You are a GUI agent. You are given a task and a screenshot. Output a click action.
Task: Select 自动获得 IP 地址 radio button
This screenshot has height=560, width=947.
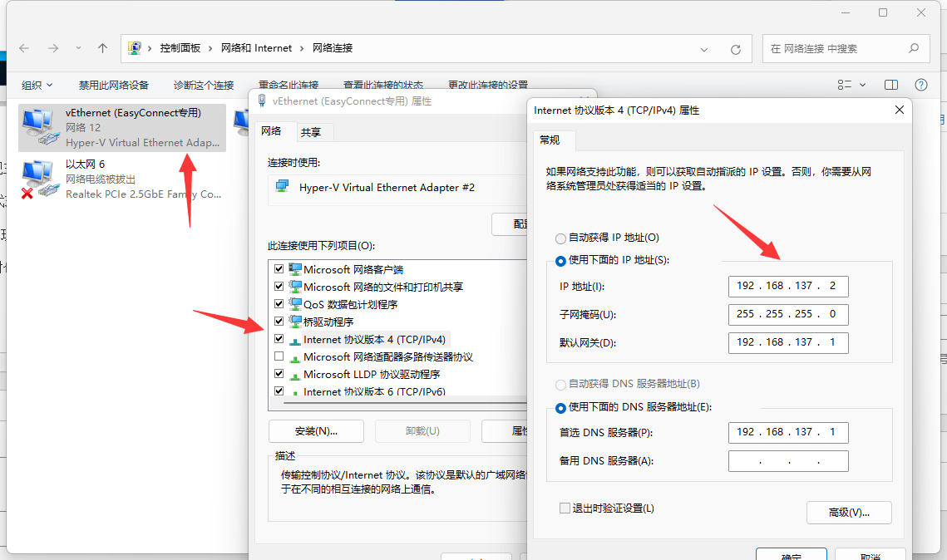click(560, 238)
